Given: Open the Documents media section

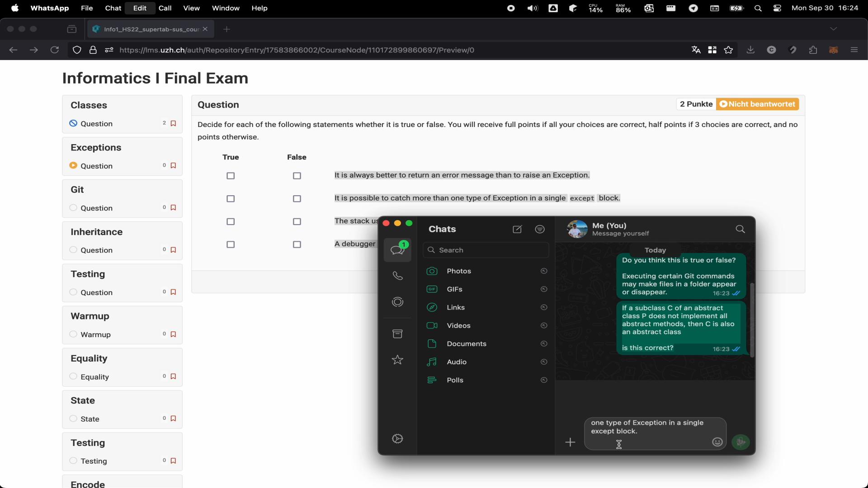Looking at the screenshot, I should pos(467,343).
